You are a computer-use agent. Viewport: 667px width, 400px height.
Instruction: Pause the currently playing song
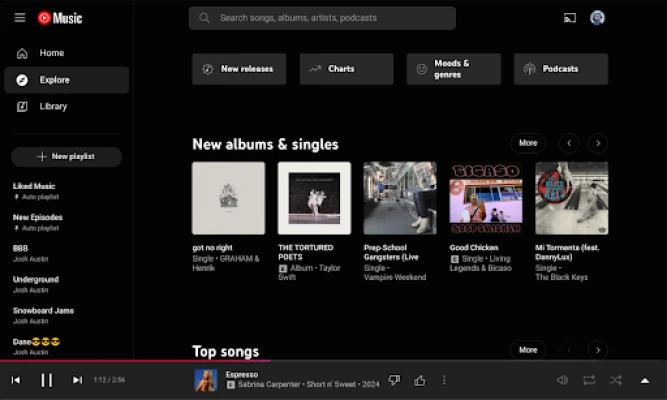pyautogui.click(x=46, y=380)
